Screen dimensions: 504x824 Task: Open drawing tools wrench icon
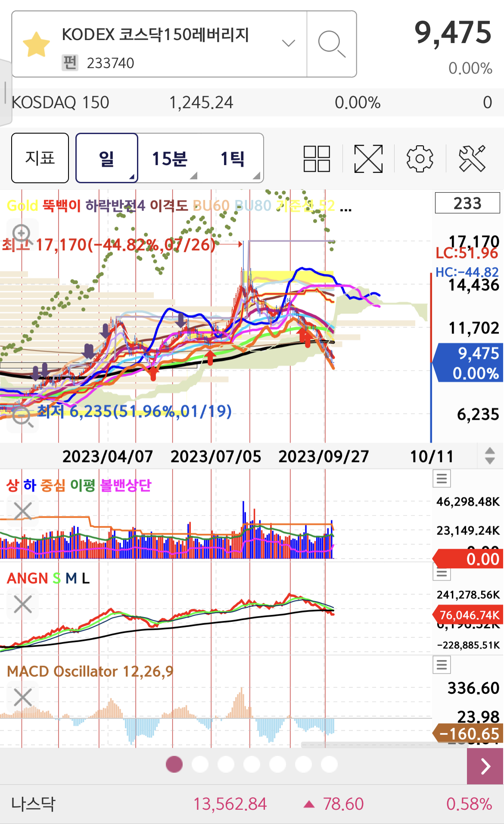coord(472,159)
